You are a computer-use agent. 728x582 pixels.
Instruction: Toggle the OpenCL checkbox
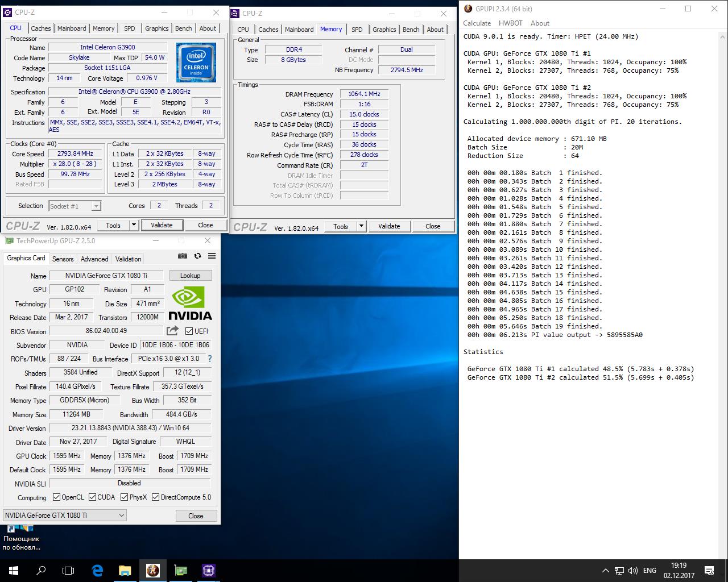point(56,497)
